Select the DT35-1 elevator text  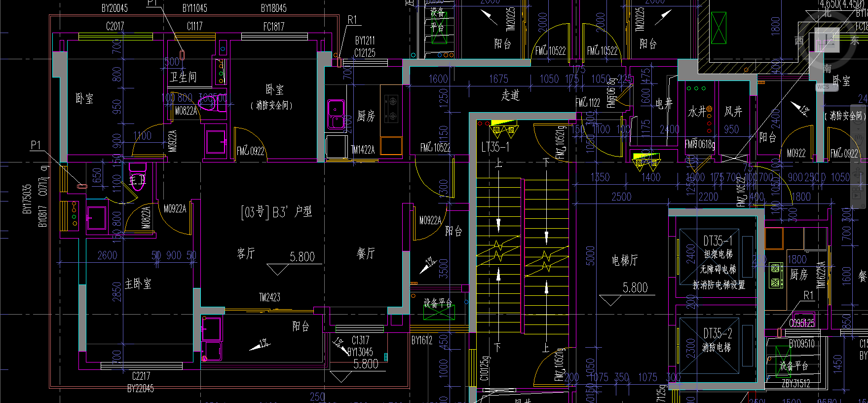(x=717, y=241)
